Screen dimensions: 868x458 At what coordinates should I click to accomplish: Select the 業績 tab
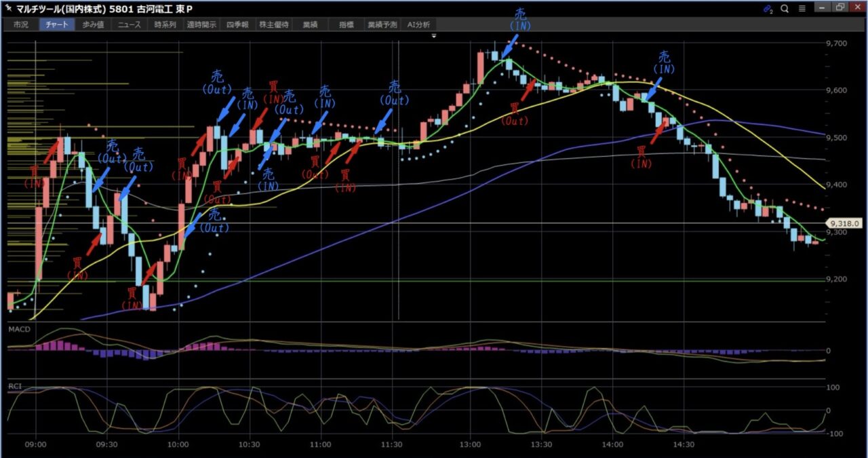(x=311, y=24)
